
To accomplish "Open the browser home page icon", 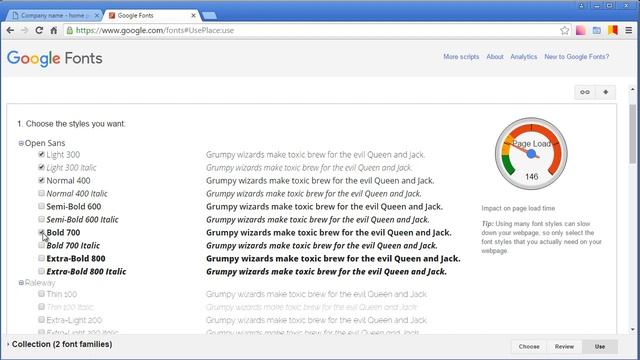I will (x=53, y=30).
